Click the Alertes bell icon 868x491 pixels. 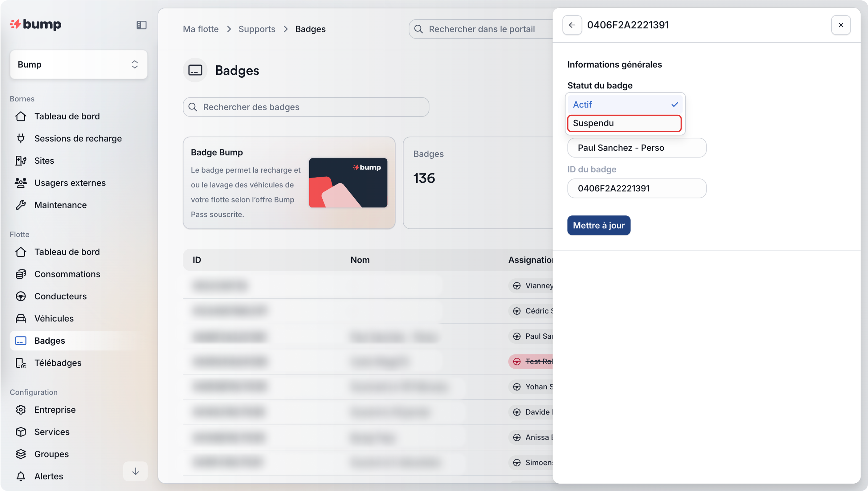coord(21,476)
